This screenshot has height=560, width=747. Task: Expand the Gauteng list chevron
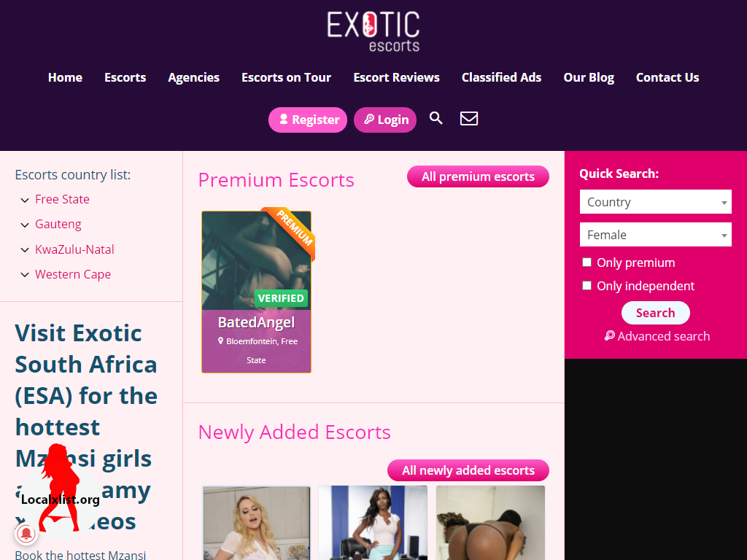[x=25, y=225]
